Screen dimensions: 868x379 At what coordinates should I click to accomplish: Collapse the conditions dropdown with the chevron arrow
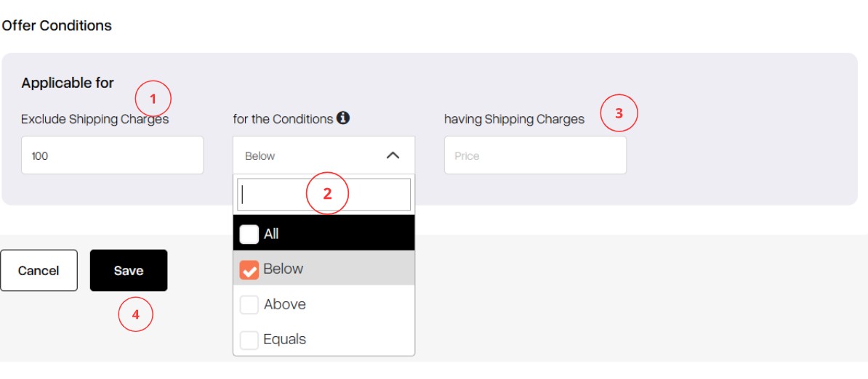coord(393,156)
